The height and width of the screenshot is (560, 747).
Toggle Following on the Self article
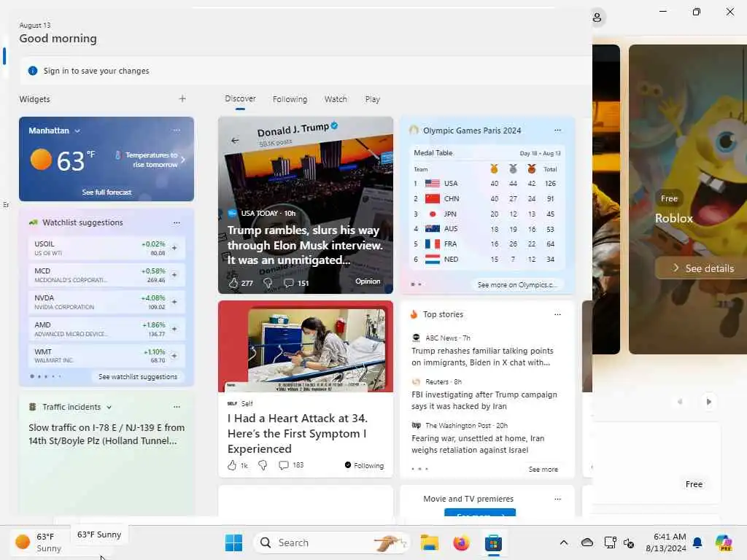tap(364, 465)
